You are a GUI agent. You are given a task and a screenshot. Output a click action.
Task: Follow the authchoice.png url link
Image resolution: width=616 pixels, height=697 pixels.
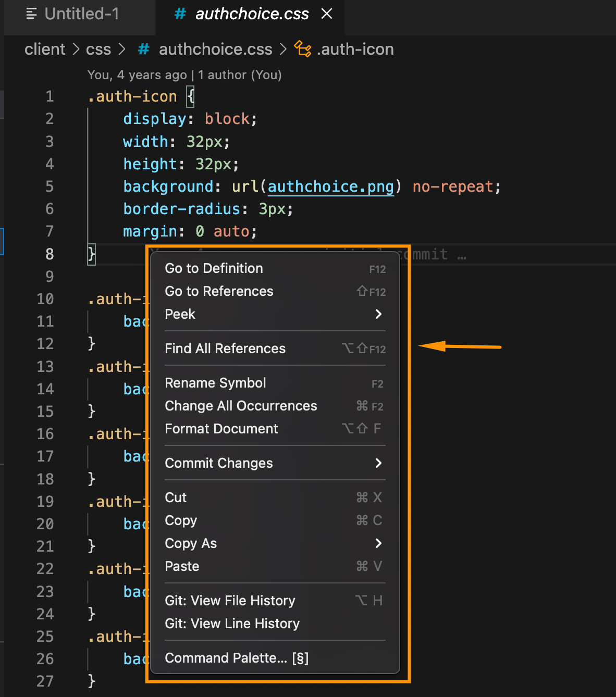coord(331,187)
